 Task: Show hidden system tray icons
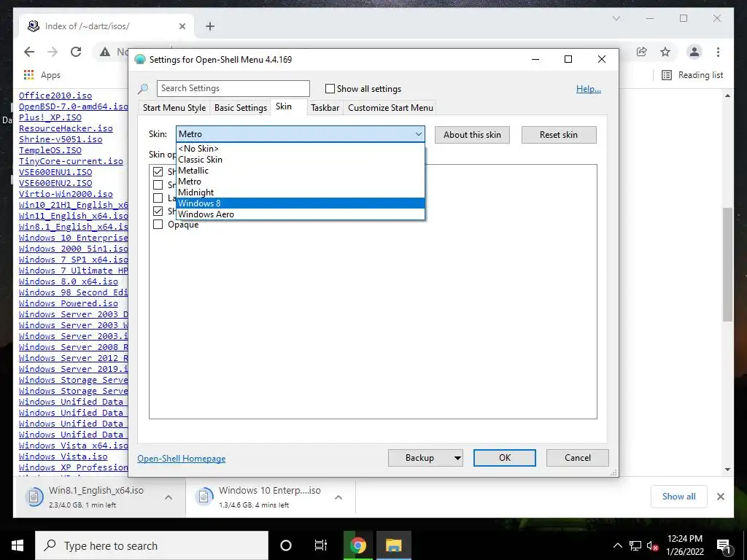(617, 545)
